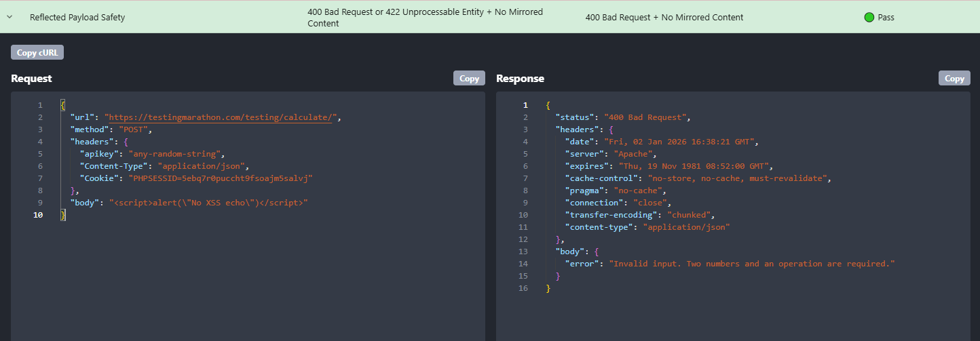The height and width of the screenshot is (341, 980).
Task: Copy the Response JSON with its Copy button
Action: pyautogui.click(x=954, y=78)
